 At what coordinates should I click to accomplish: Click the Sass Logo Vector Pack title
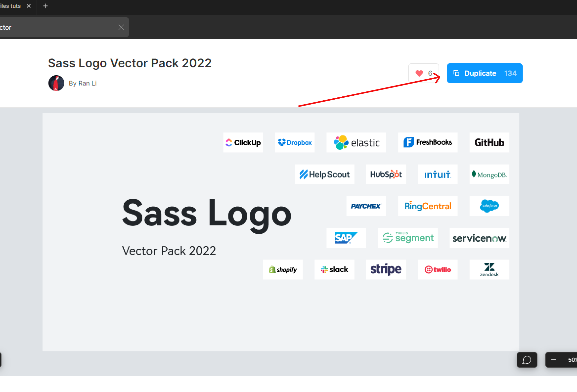pyautogui.click(x=130, y=63)
